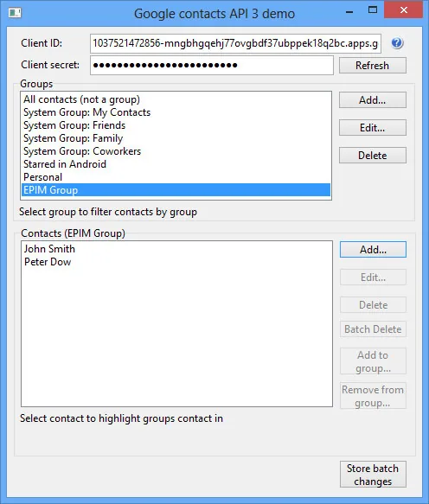This screenshot has height=504, width=429.
Task: Select System Group: Friends
Action: click(176, 125)
